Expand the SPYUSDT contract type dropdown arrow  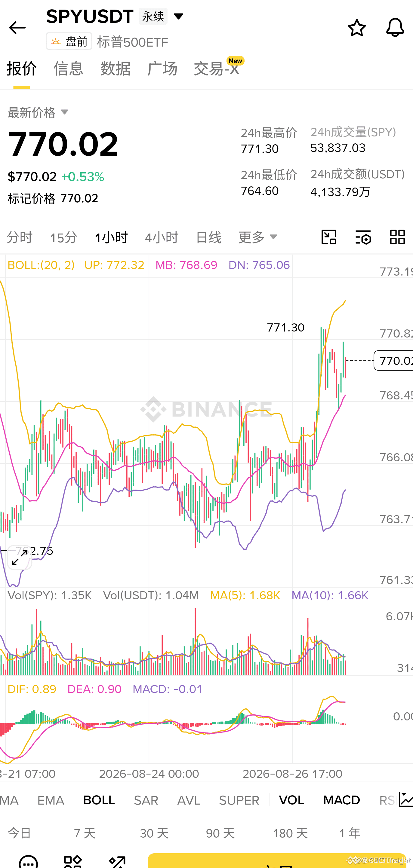pos(178,16)
